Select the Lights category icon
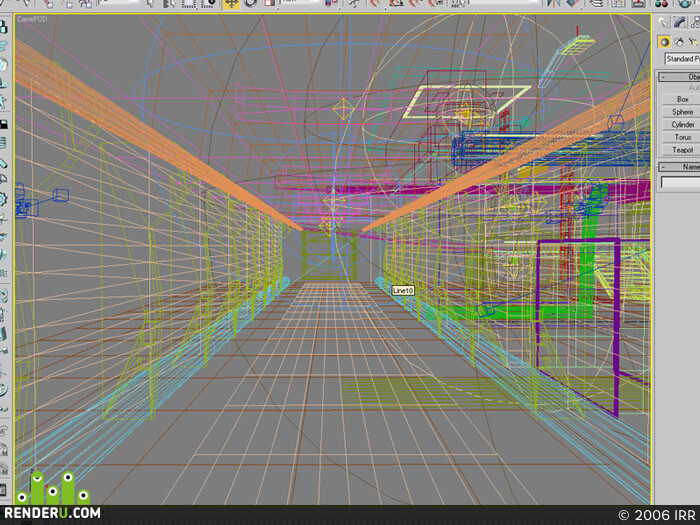700x525 pixels. 693,42
